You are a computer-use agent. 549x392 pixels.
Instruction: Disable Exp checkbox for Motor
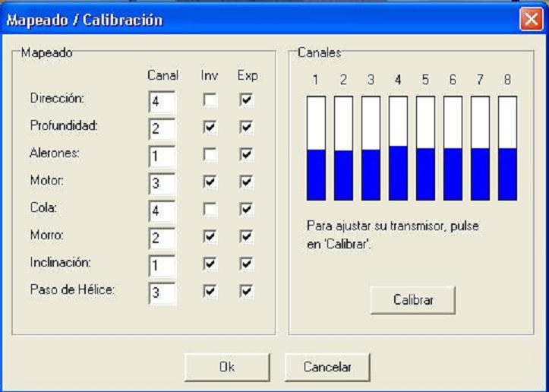pyautogui.click(x=246, y=182)
